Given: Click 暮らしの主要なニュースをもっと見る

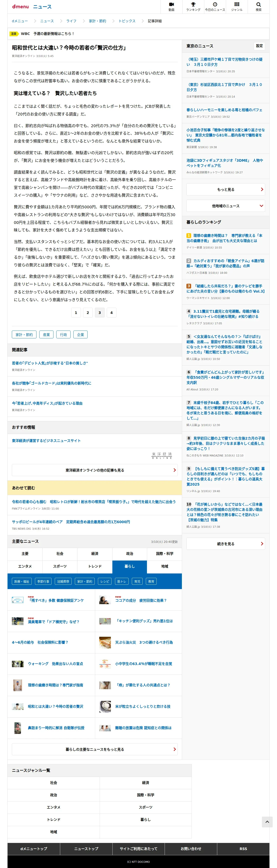Looking at the screenshot, I should click(94, 749).
